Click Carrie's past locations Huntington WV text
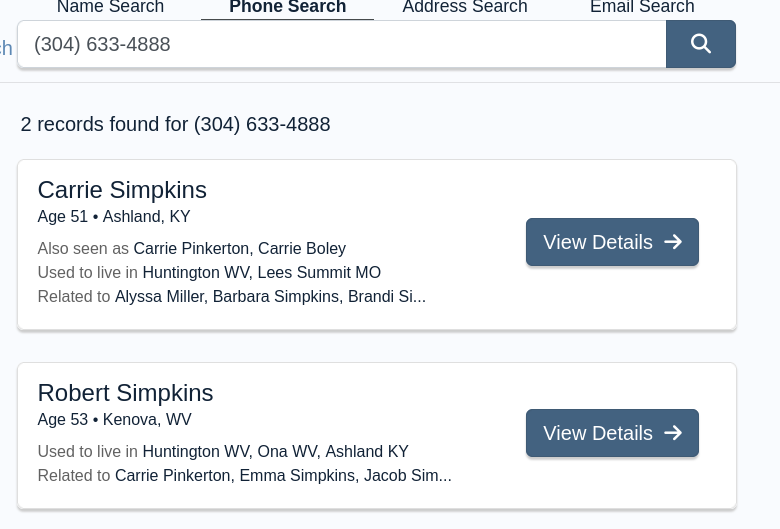Screen dimensions: 780x529 click(261, 272)
